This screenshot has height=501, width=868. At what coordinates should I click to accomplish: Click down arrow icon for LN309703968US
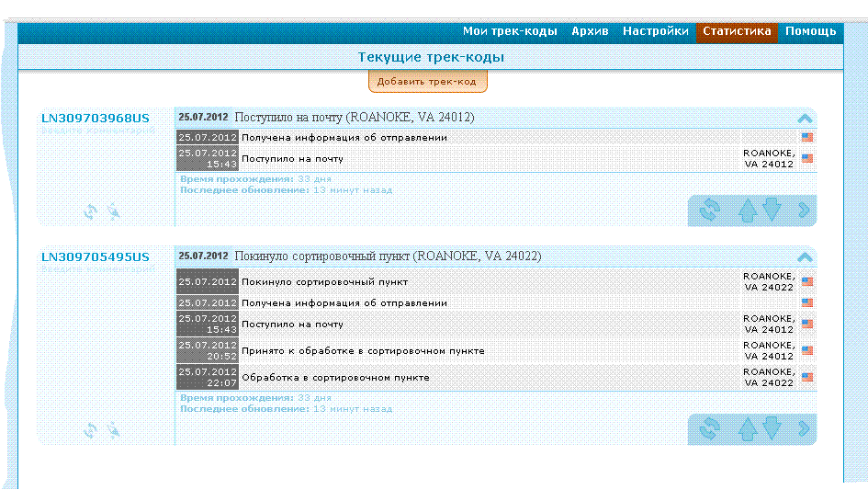(772, 211)
